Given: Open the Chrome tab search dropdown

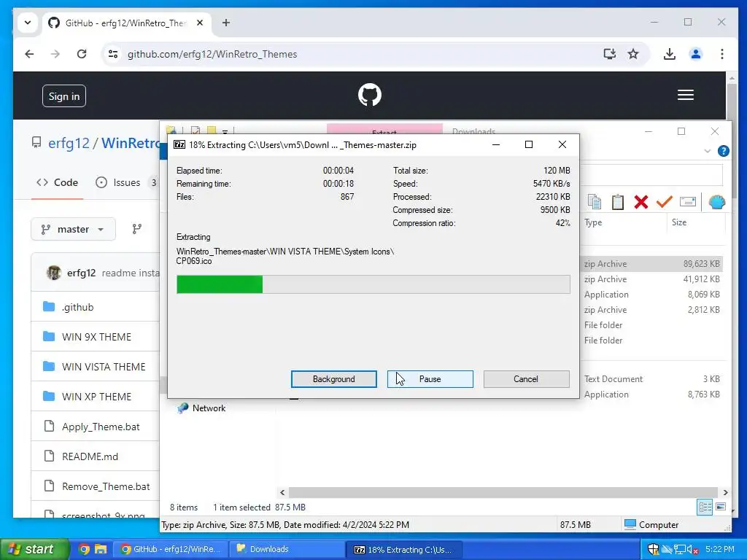Looking at the screenshot, I should tap(28, 23).
